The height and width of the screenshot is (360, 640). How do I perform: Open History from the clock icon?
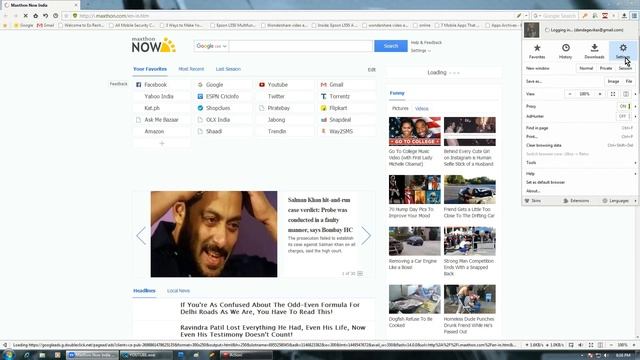(x=565, y=51)
